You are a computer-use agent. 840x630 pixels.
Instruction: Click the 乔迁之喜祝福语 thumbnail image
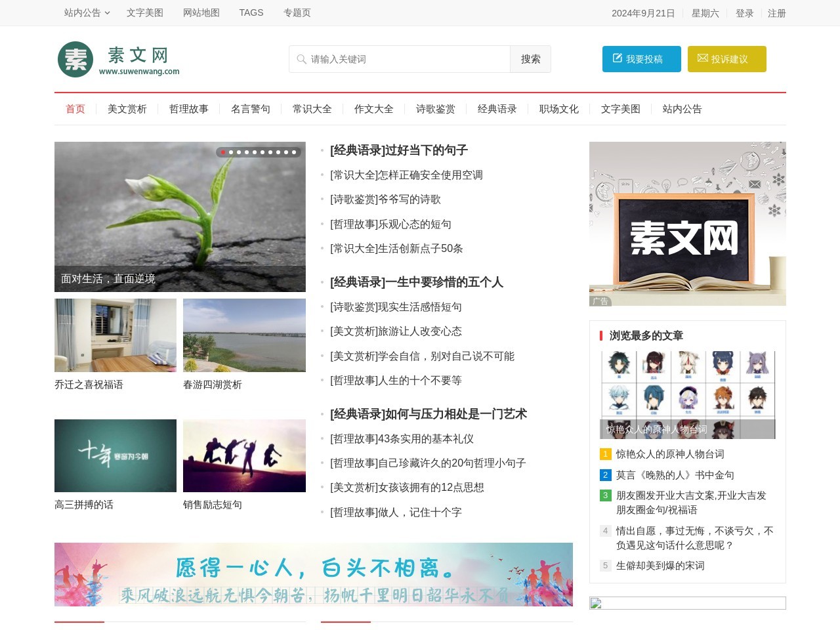click(115, 335)
